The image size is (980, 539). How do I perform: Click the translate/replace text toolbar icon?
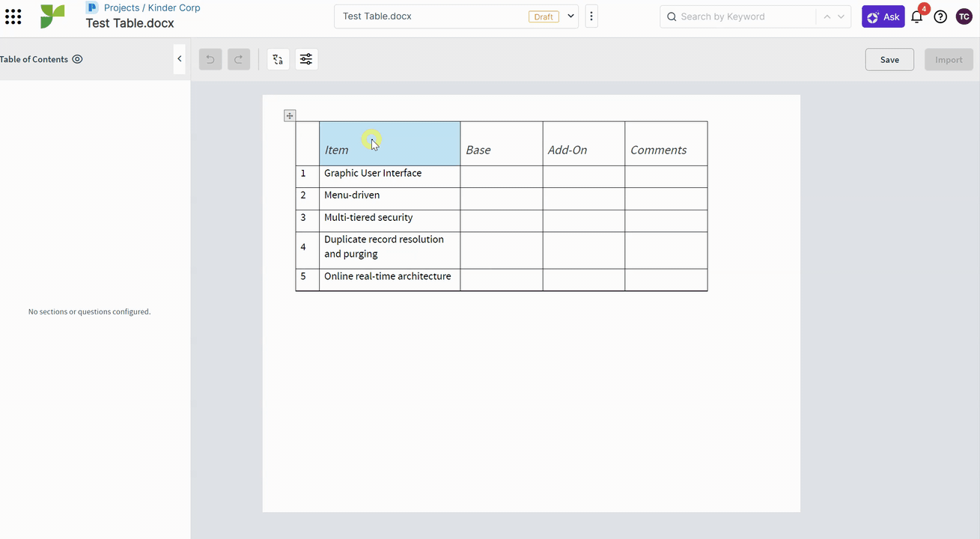(278, 59)
